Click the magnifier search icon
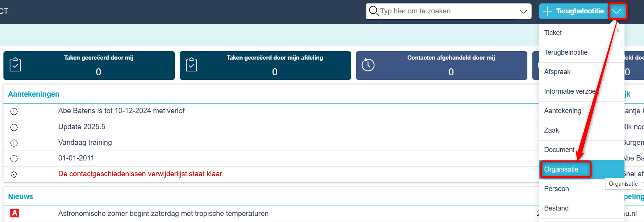The width and height of the screenshot is (644, 222). point(374,11)
